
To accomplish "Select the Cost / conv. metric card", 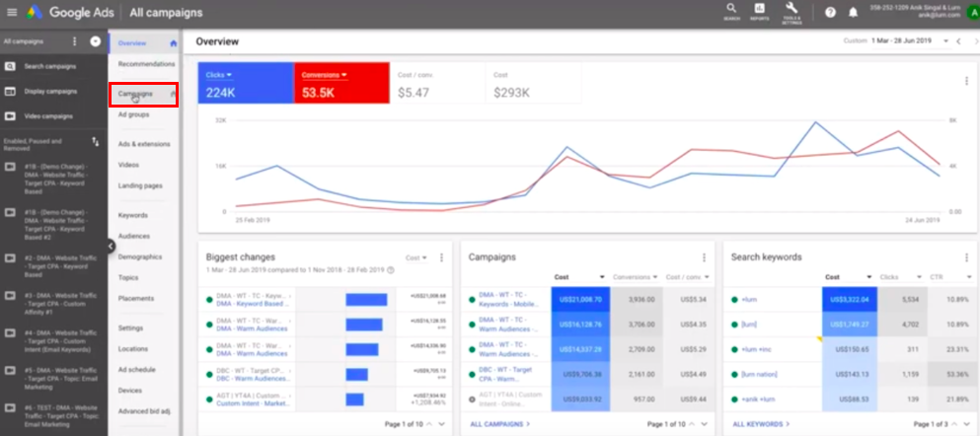I will [437, 83].
